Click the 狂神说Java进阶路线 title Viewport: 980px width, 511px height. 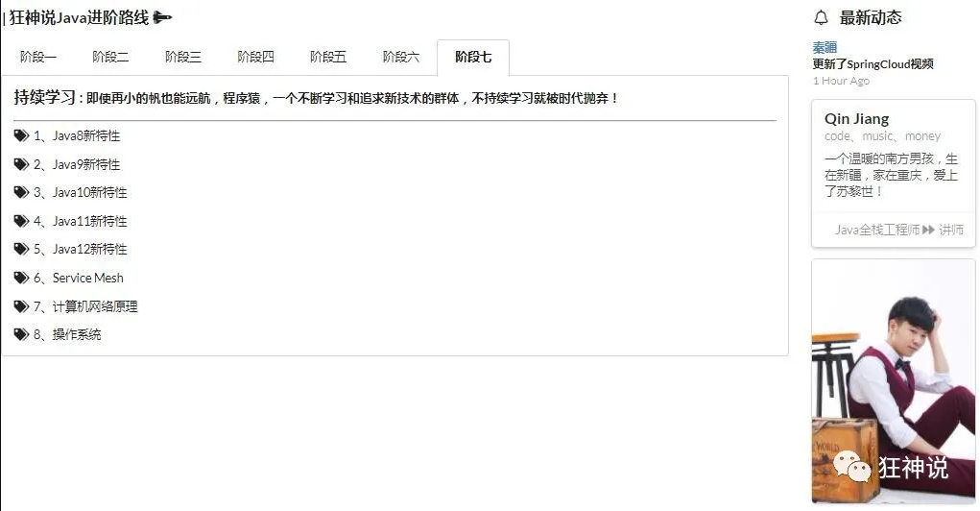(80, 17)
